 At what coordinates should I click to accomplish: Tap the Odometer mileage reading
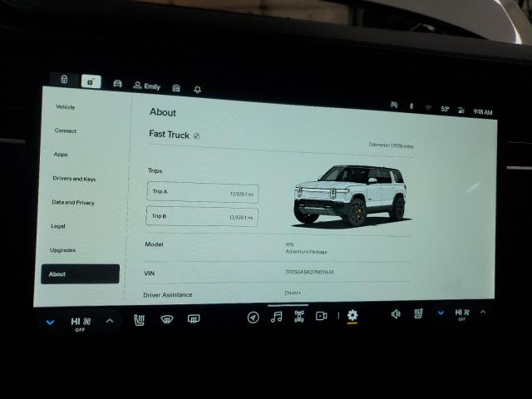pos(392,145)
